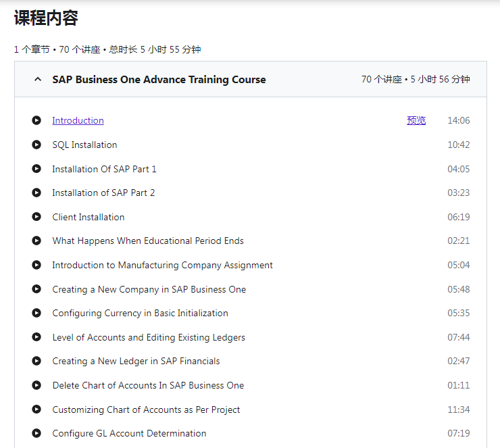Open the Introduction lecture link
The image size is (500, 448).
click(78, 120)
